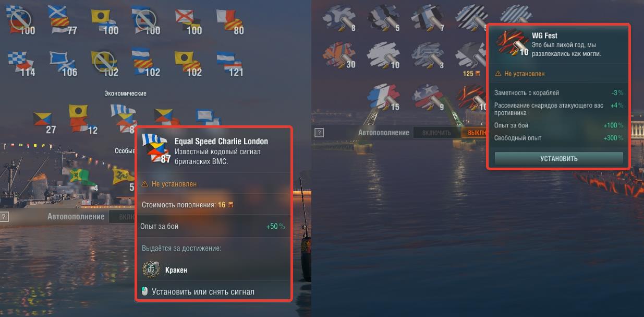
Task: Open the help icon beside camouflage Автопополнение
Action: [319, 133]
